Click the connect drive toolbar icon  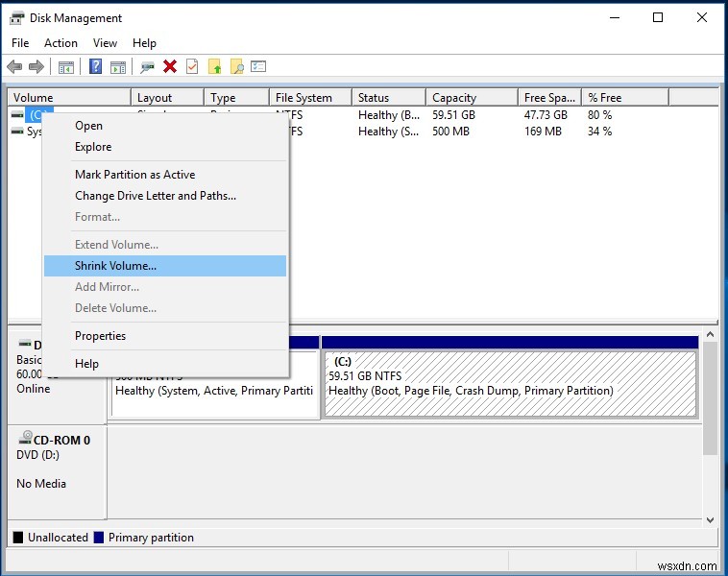click(147, 66)
